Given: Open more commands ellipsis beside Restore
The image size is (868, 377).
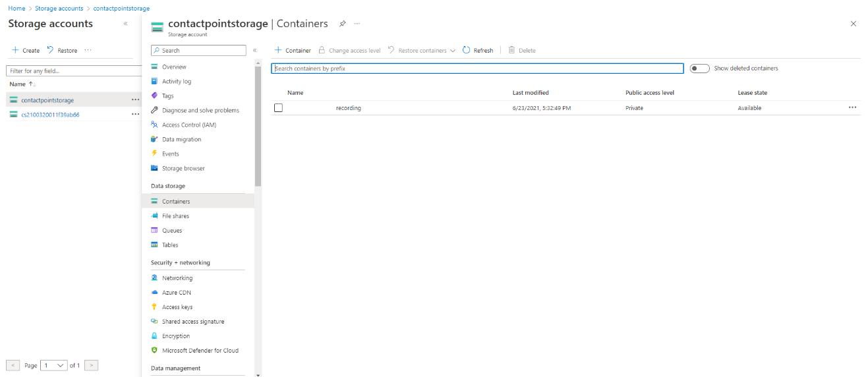Looking at the screenshot, I should coord(88,51).
